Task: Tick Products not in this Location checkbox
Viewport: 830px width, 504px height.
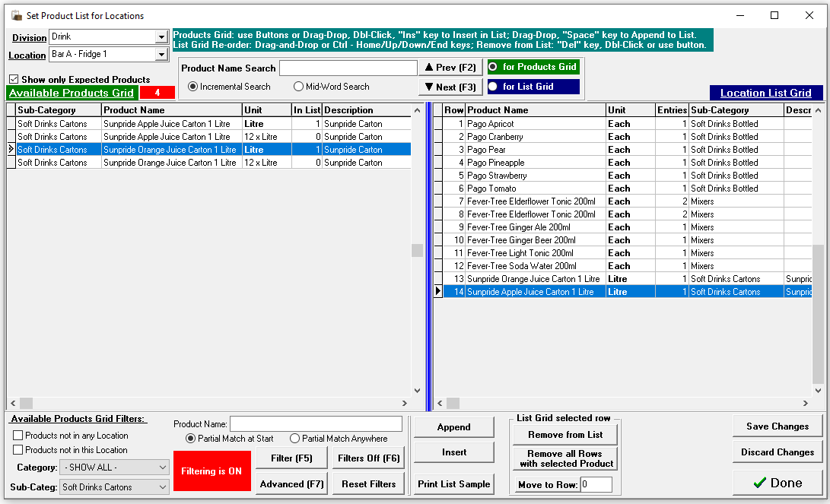Action: coord(18,450)
